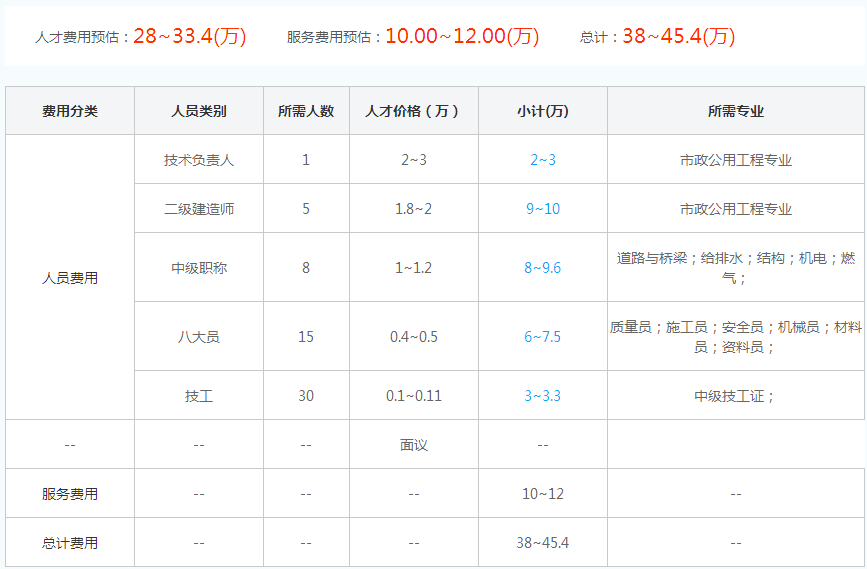The width and height of the screenshot is (867, 569).
Task: Click the headcount 5 for 二级建造师
Action: click(x=306, y=208)
